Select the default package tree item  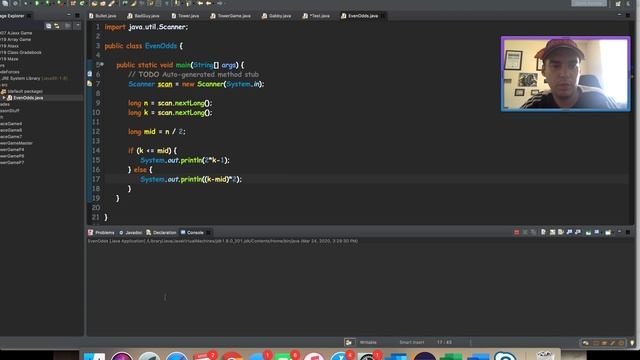pyautogui.click(x=22, y=91)
